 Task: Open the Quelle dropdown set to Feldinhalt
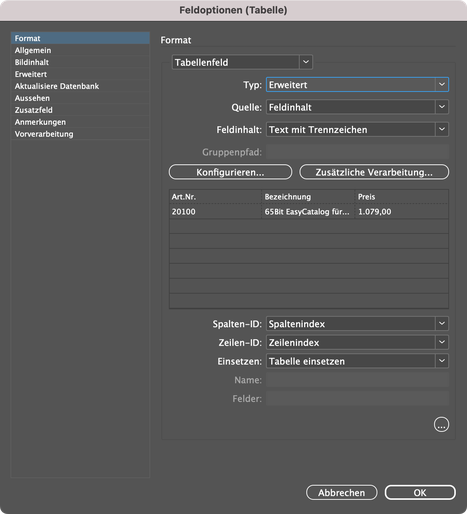tap(357, 107)
